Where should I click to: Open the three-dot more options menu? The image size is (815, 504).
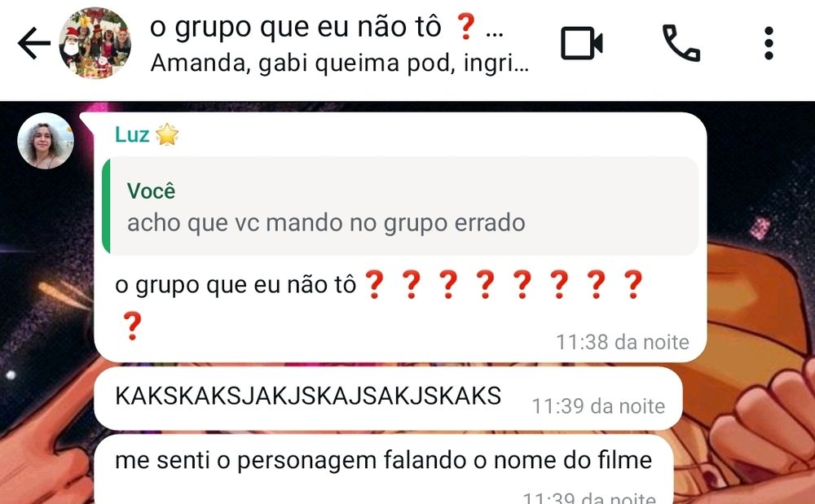[x=769, y=43]
